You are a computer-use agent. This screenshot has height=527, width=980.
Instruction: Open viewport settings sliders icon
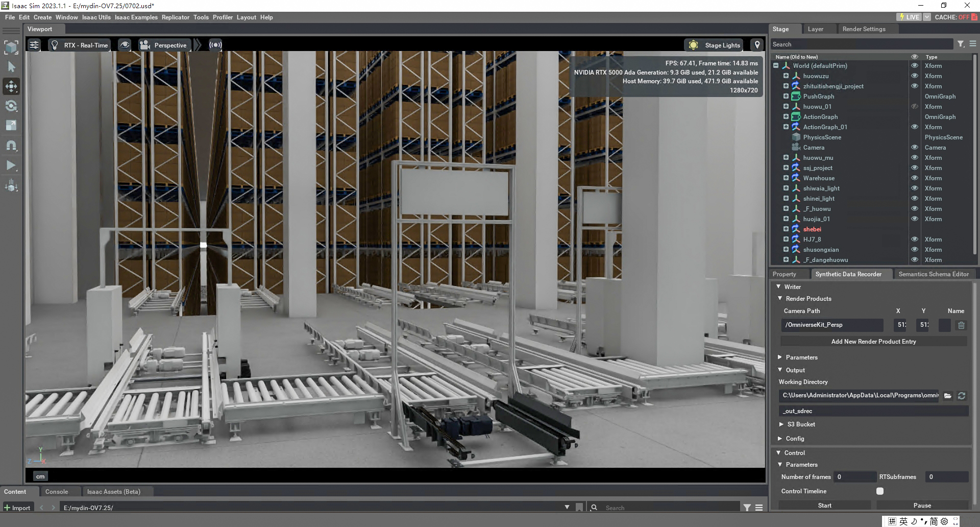point(34,45)
